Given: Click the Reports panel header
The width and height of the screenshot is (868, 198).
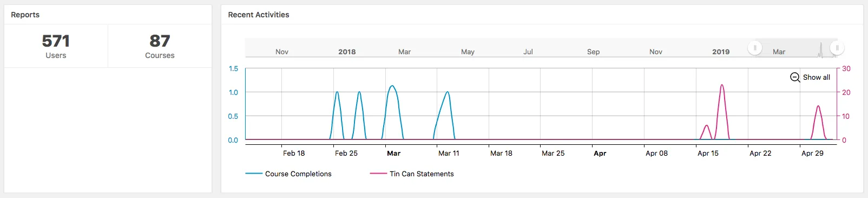Looking at the screenshot, I should point(25,15).
